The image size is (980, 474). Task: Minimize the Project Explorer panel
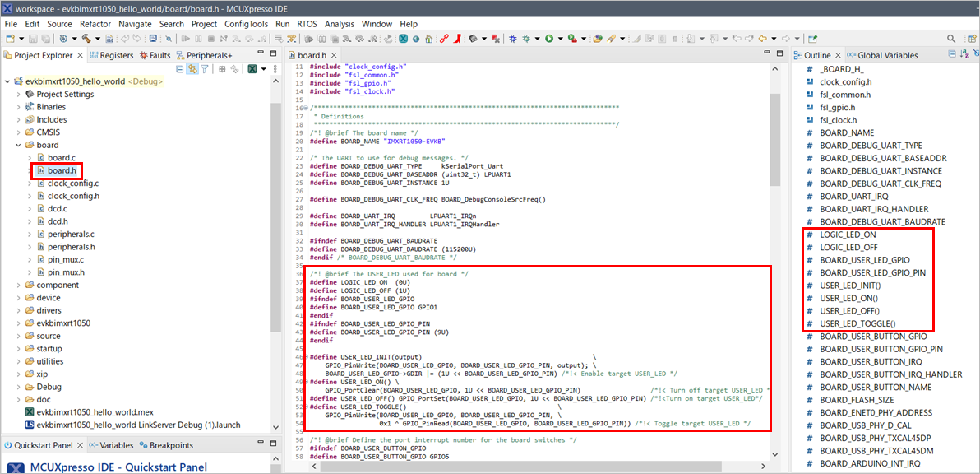pyautogui.click(x=261, y=53)
